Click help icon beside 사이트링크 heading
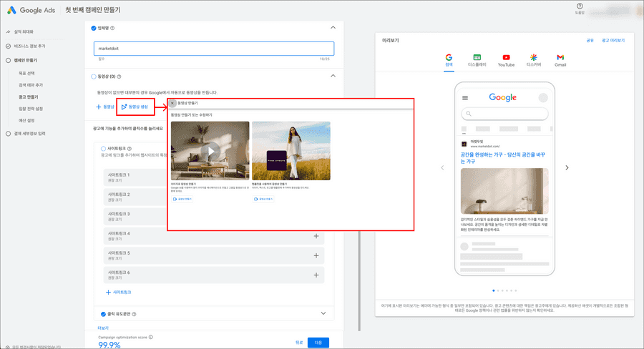This screenshot has width=644, height=349. (x=130, y=149)
